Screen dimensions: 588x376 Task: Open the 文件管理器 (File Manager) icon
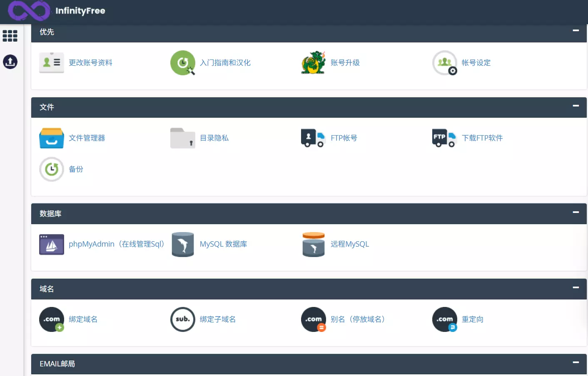coord(51,138)
